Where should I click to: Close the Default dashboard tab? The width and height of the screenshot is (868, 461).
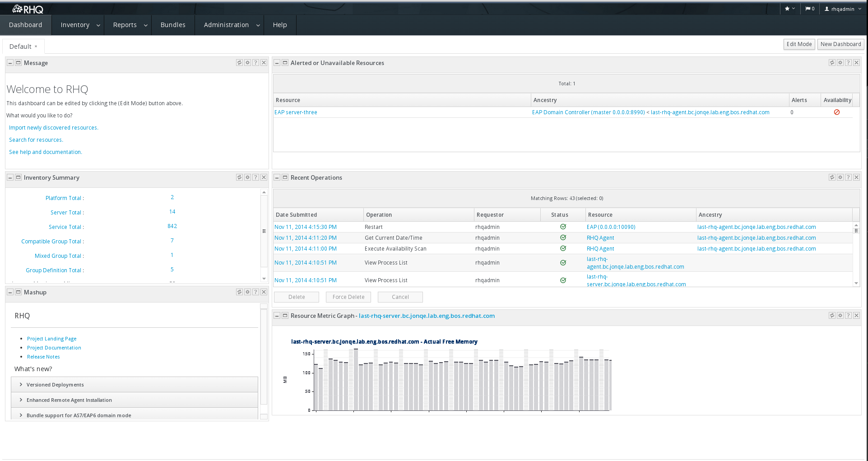pos(36,47)
